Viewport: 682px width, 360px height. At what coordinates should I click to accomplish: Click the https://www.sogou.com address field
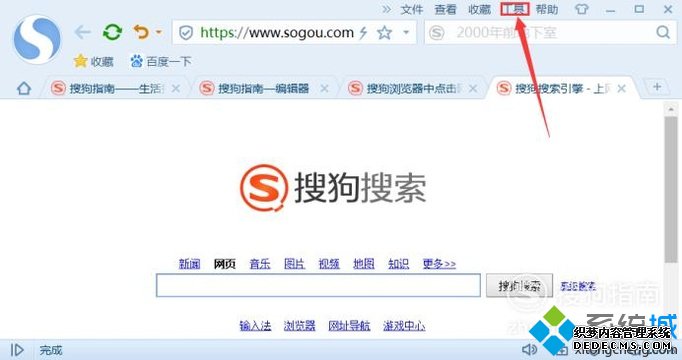[277, 33]
